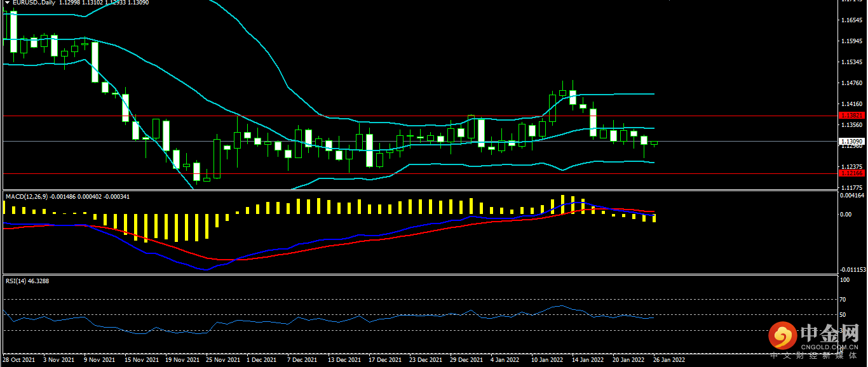Click the 0.004164 MACD scale value
The height and width of the screenshot is (367, 868).
(x=851, y=196)
